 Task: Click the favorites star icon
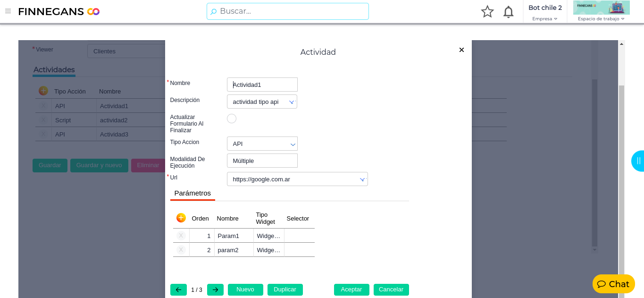click(487, 12)
